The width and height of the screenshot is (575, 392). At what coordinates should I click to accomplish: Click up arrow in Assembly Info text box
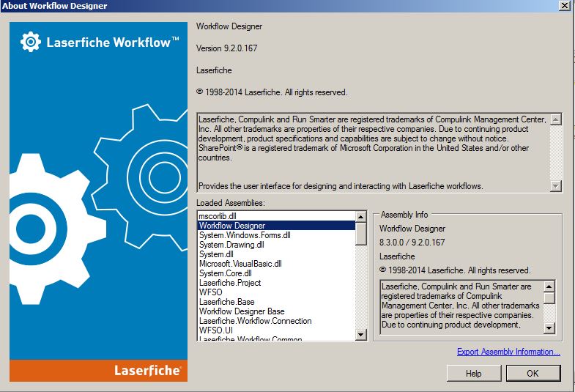(549, 286)
